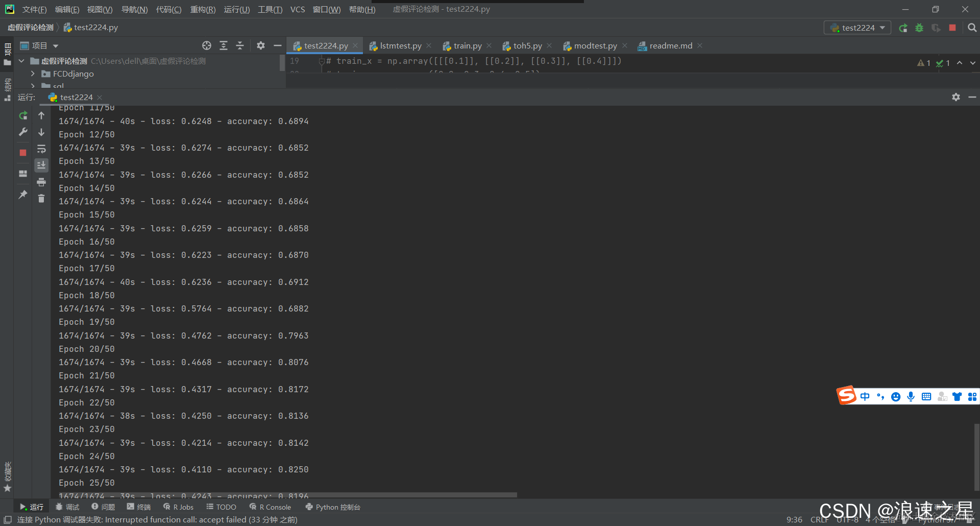The height and width of the screenshot is (526, 980).
Task: Close the test2224 run tab
Action: [x=100, y=98]
